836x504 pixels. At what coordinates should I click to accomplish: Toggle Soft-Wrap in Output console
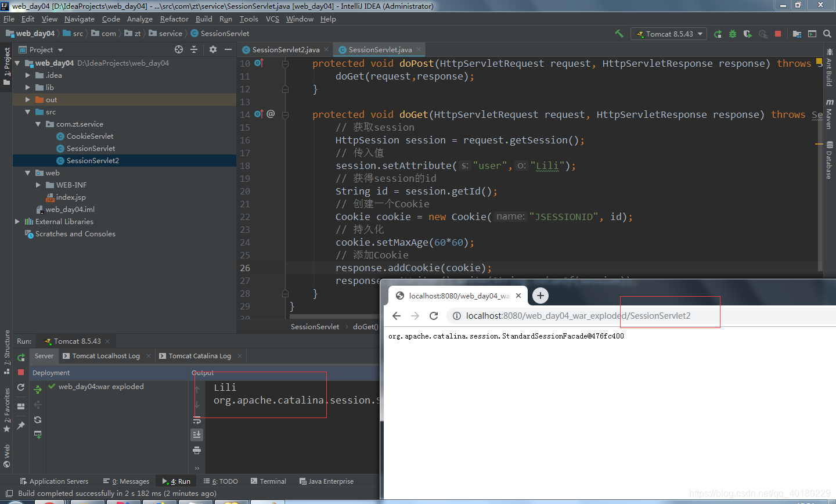point(197,420)
